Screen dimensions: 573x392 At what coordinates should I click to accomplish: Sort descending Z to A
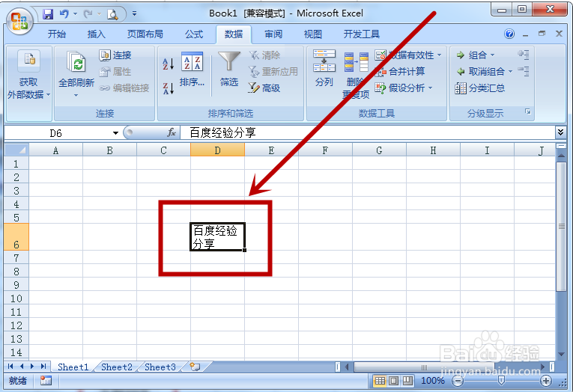(168, 88)
